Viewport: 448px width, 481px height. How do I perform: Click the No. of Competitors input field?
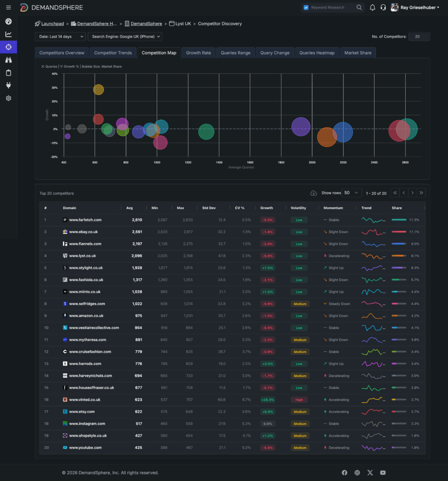tap(419, 37)
